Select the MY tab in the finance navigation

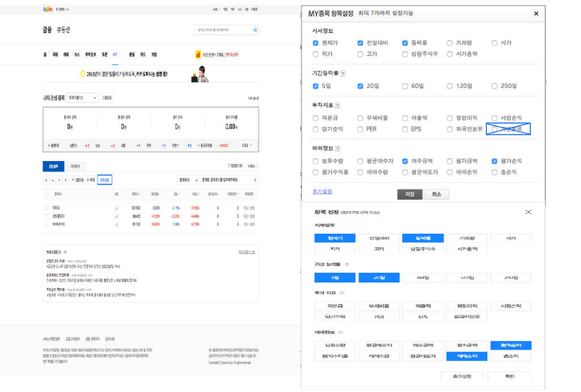115,54
